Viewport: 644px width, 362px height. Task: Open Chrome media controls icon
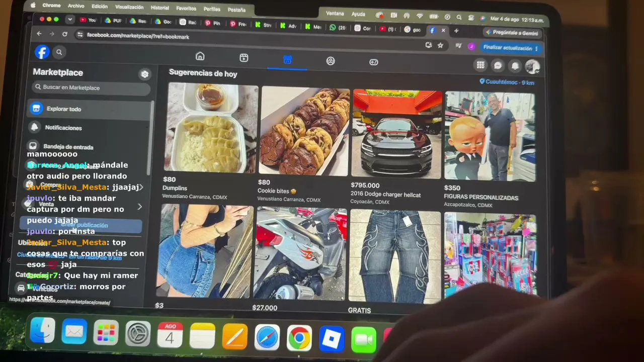tap(458, 46)
